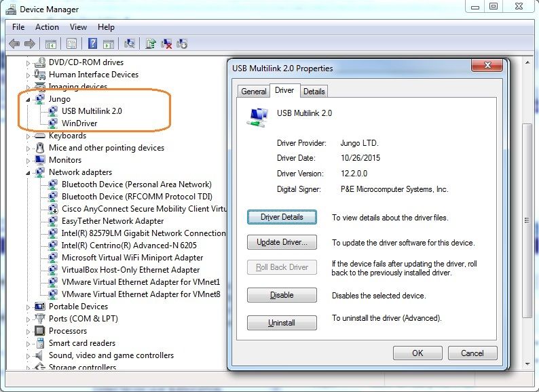Screen dimensions: 539x392
Task: Select Bluetooth Device (Personal Area Network)
Action: coord(136,184)
